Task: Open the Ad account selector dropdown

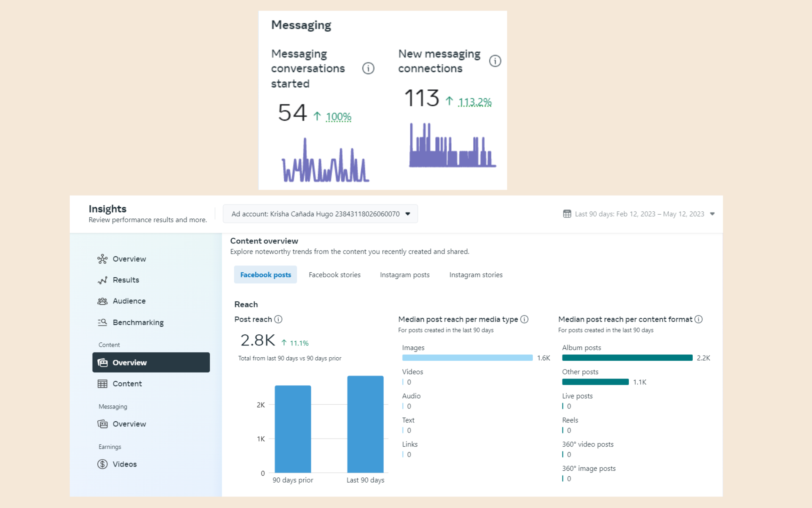Action: coord(320,214)
